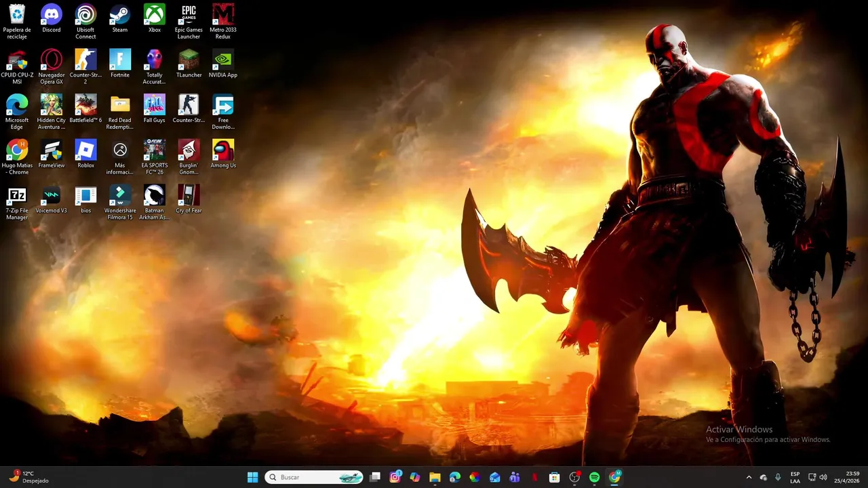Launch Copilot from the taskbar
This screenshot has width=868, height=488.
pos(415,477)
